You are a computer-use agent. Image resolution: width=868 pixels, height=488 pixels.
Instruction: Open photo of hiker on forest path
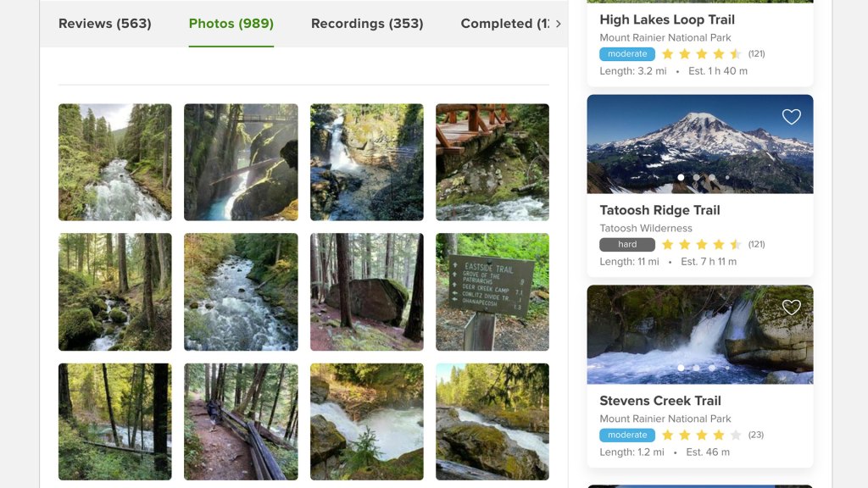pyautogui.click(x=241, y=421)
